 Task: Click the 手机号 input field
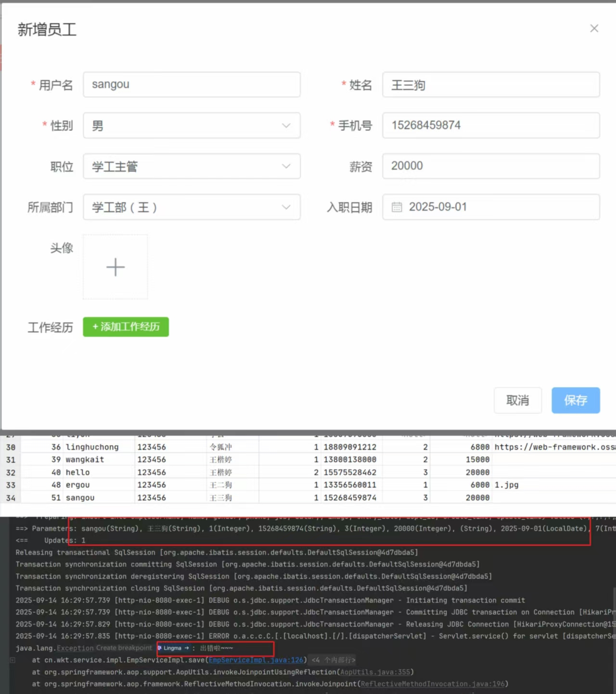pos(491,125)
